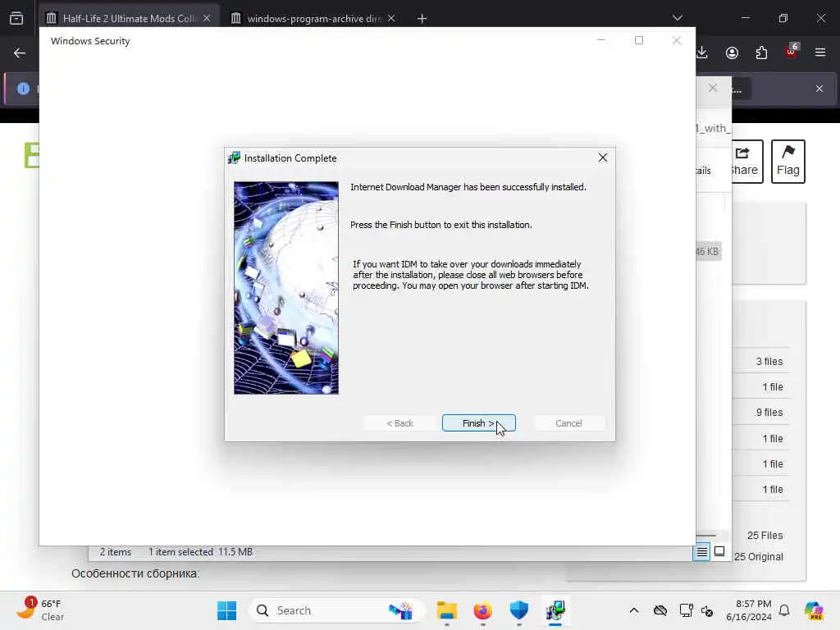Close the Windows Security window

click(677, 40)
